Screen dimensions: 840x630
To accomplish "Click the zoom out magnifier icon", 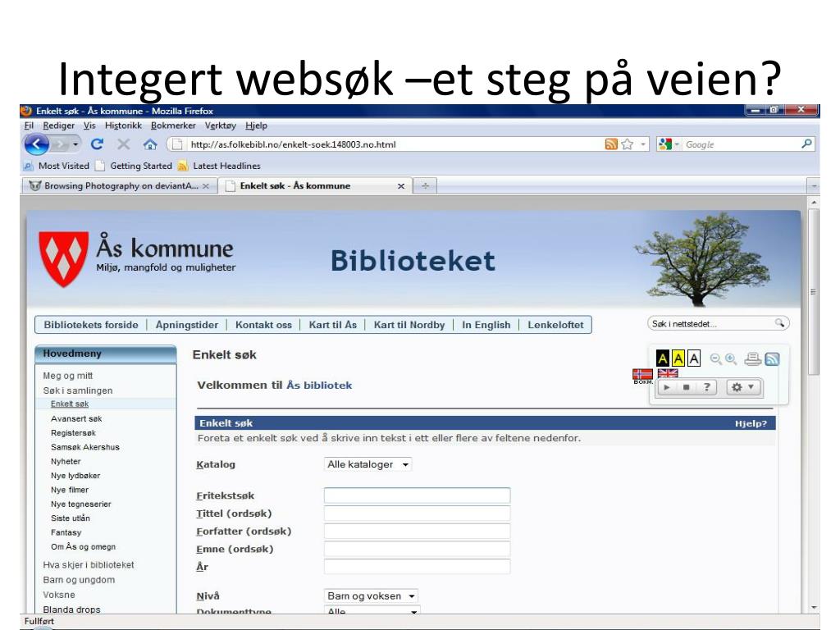I will [x=715, y=359].
